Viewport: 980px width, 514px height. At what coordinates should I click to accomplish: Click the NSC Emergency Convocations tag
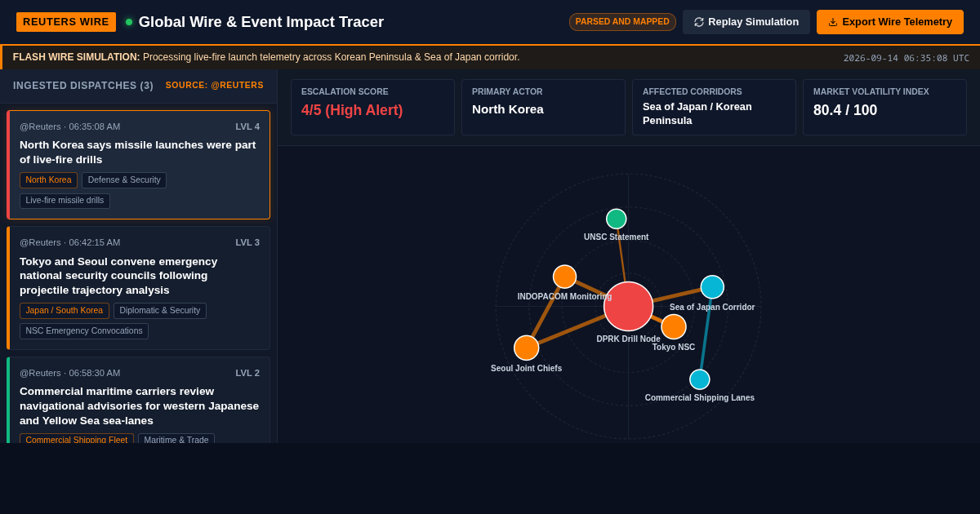tap(84, 331)
